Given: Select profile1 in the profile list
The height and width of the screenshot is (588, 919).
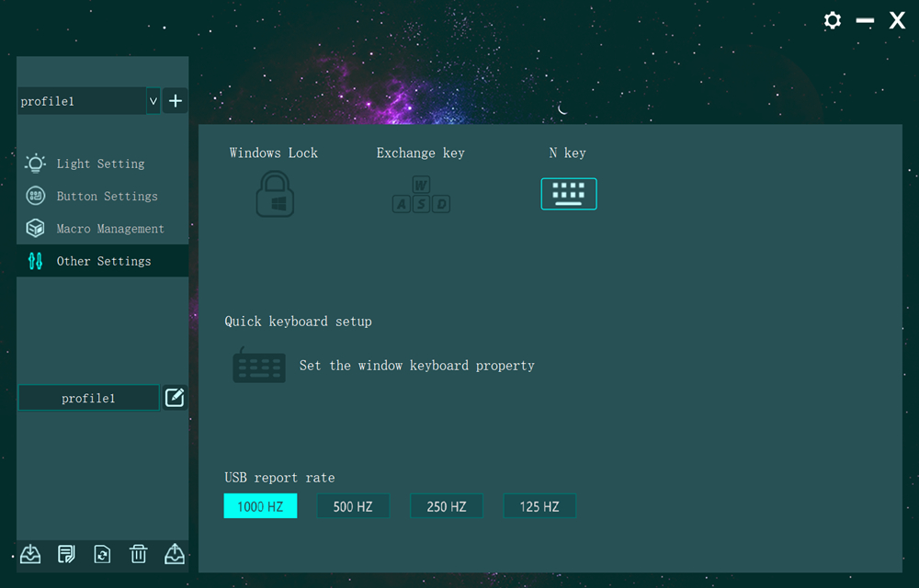Looking at the screenshot, I should [88, 398].
